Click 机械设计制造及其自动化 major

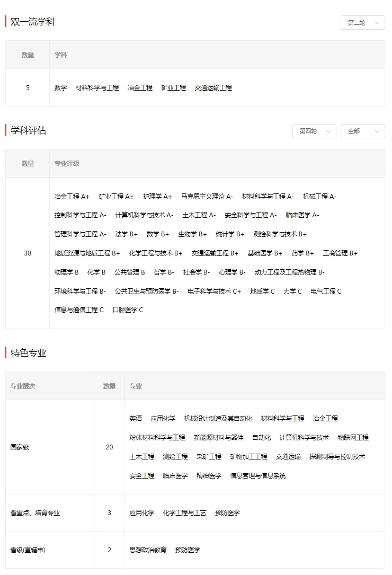point(218,419)
